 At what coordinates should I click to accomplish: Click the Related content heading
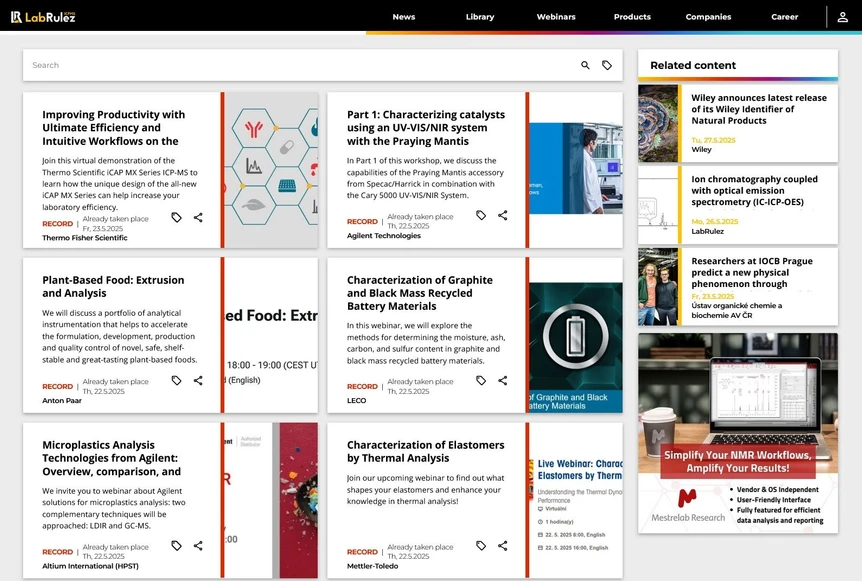coord(693,65)
